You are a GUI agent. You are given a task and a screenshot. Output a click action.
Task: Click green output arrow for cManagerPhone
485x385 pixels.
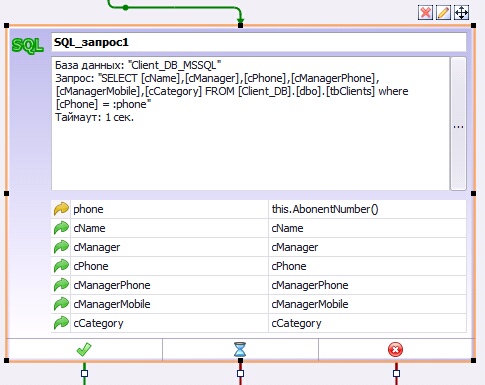pos(61,285)
